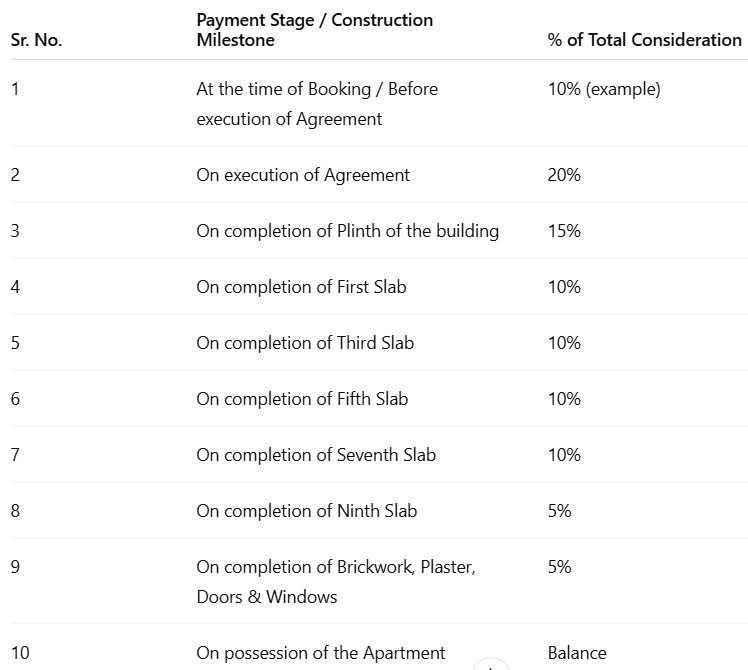The image size is (748, 670).
Task: Click 'On possession of the Apartment'
Action: tap(320, 653)
